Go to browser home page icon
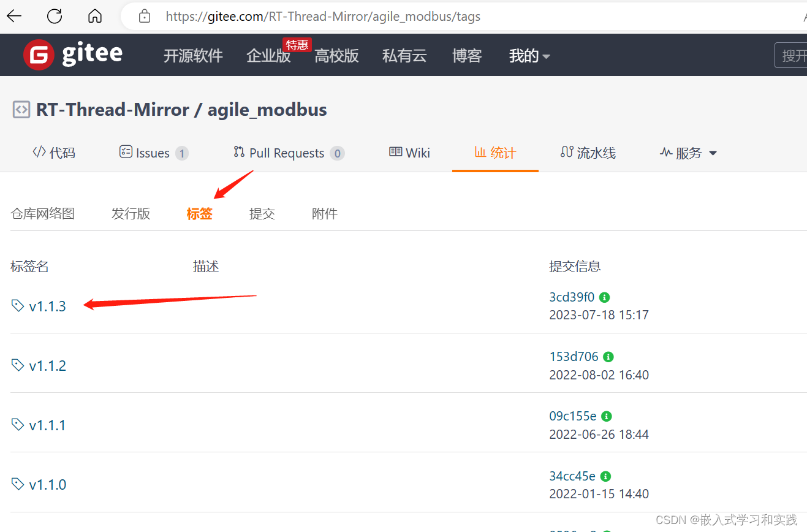Viewport: 807px width, 532px height. coord(95,16)
